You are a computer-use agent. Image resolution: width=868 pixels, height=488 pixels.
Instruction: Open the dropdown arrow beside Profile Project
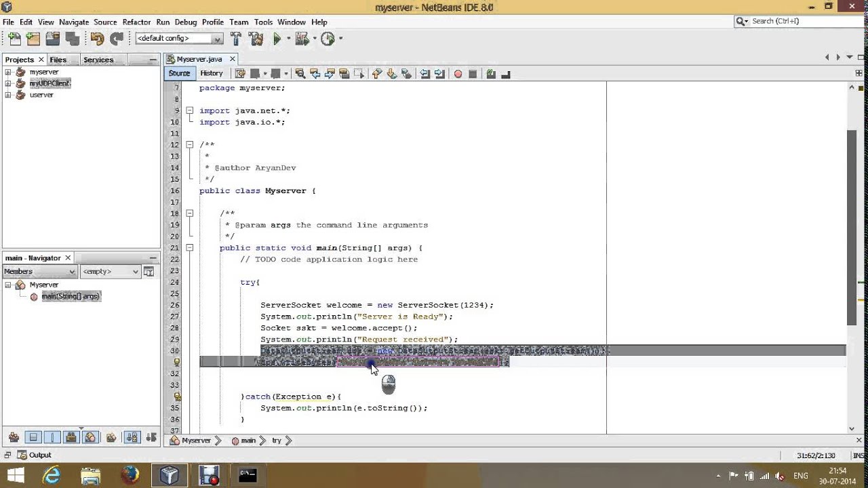click(x=340, y=39)
